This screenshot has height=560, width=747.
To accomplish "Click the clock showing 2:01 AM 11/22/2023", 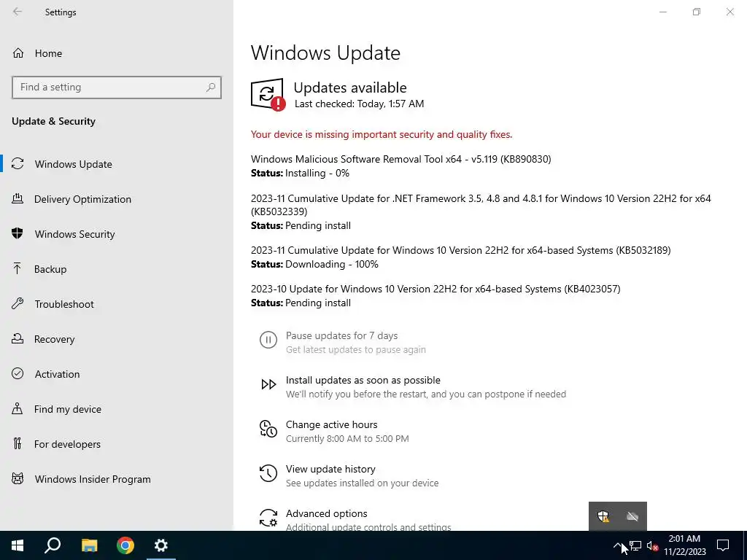I will 684,545.
